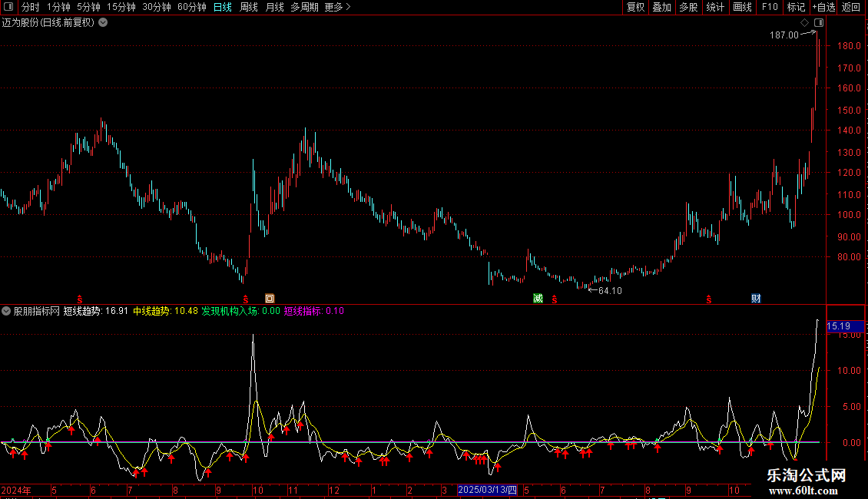Expand the 更多 periods menu
This screenshot has height=499, width=868.
pyautogui.click(x=337, y=7)
